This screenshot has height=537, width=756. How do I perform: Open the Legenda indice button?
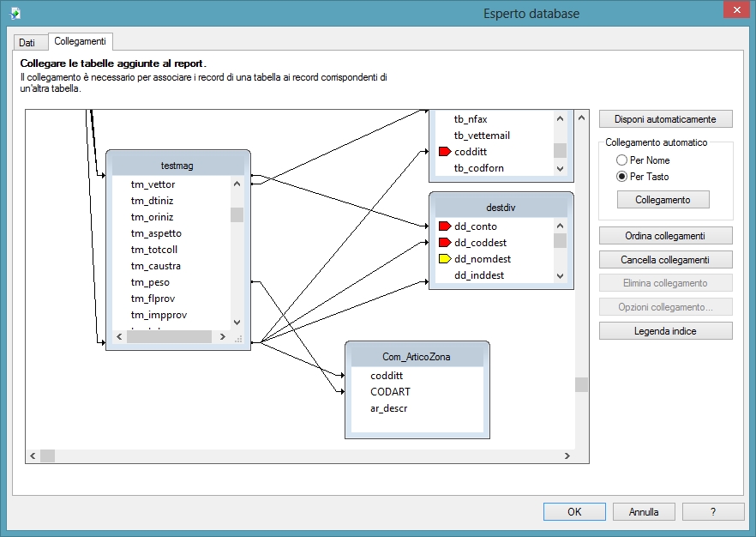(x=665, y=331)
